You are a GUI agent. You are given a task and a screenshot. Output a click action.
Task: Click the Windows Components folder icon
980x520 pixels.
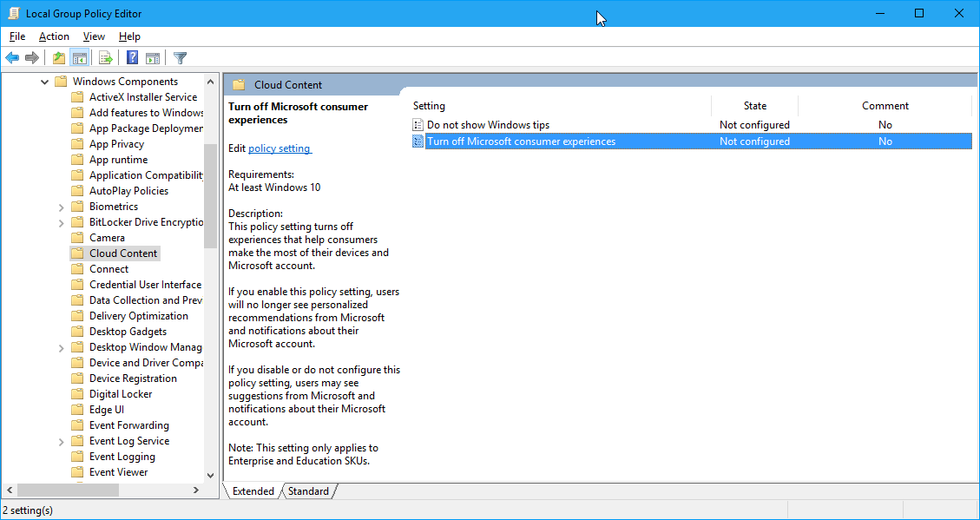[x=61, y=82]
